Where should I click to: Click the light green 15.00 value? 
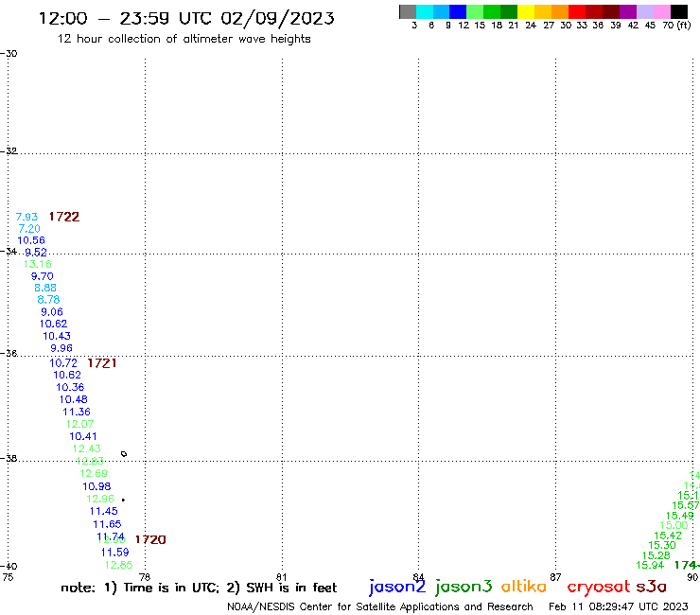[674, 526]
